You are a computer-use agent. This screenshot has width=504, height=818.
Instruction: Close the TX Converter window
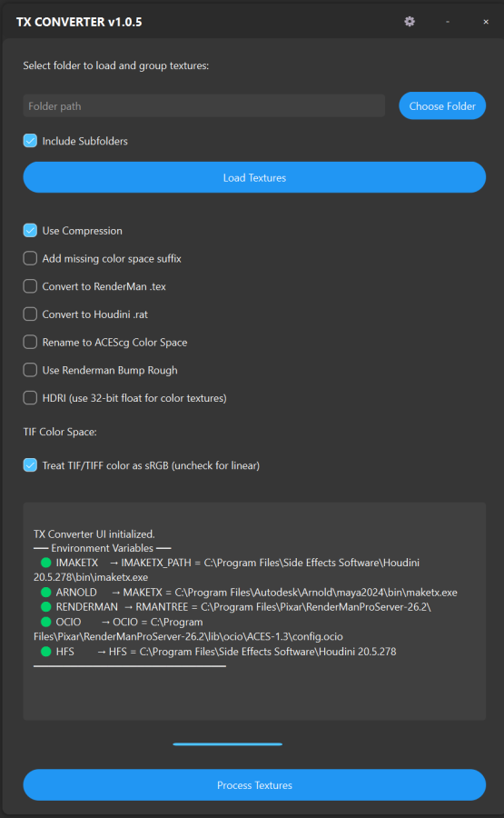pyautogui.click(x=486, y=22)
